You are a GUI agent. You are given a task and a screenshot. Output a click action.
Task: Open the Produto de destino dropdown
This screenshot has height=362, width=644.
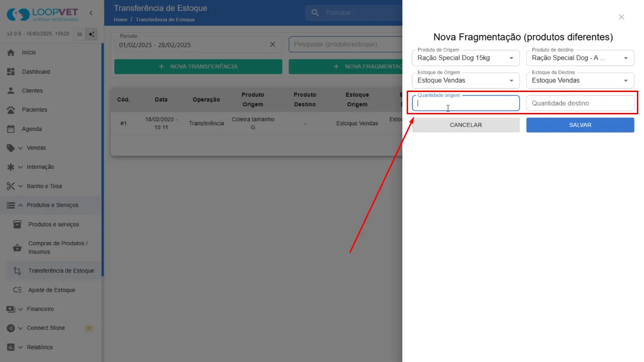580,58
